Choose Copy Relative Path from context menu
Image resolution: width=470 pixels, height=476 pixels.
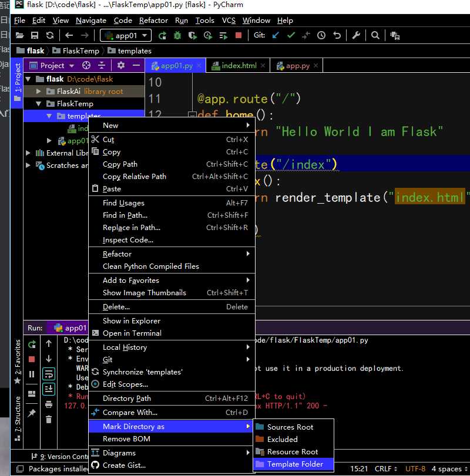(135, 177)
